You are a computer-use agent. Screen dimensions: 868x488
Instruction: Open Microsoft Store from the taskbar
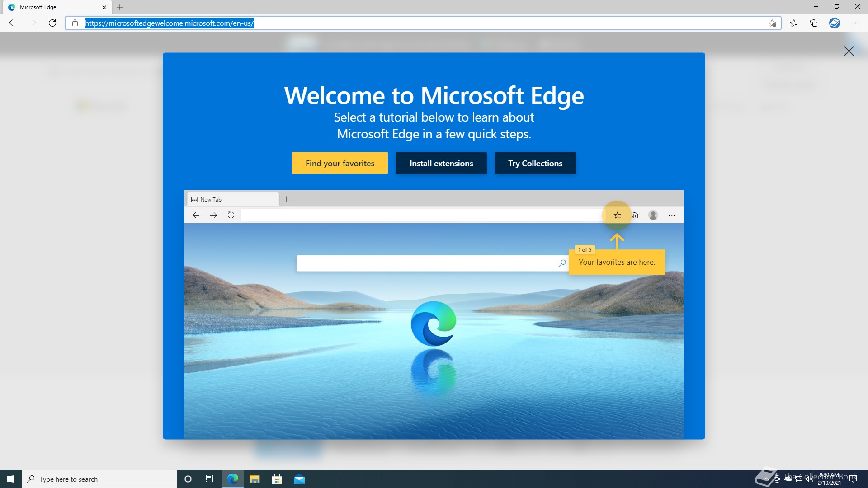pyautogui.click(x=277, y=479)
